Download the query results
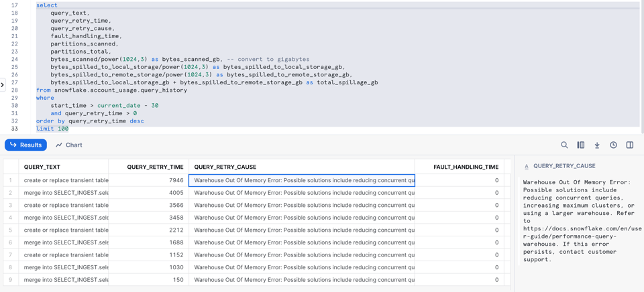The image size is (644, 292). pos(597,145)
